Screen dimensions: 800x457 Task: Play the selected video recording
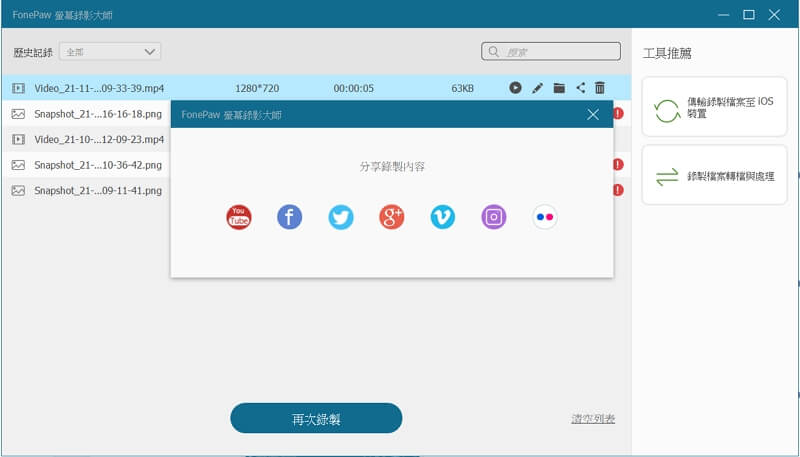coord(515,88)
